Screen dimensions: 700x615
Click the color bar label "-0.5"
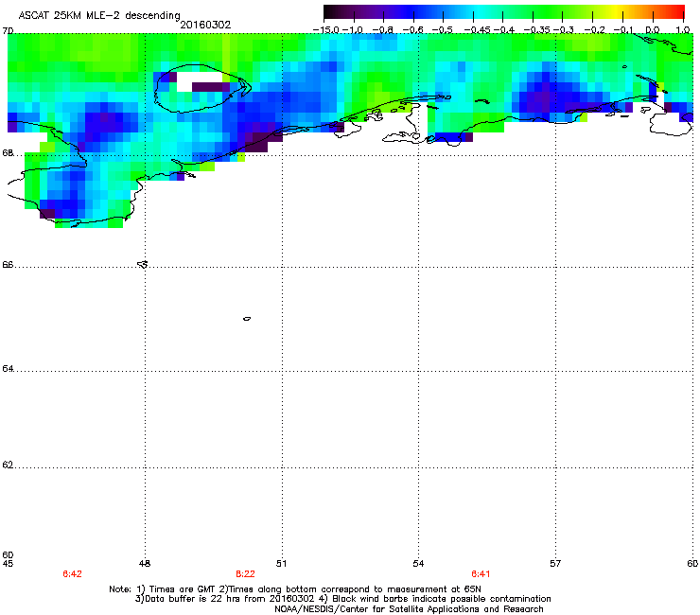point(443,30)
